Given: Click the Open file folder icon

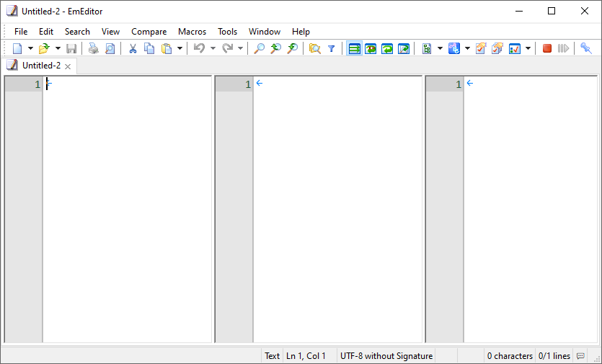Looking at the screenshot, I should pyautogui.click(x=45, y=49).
